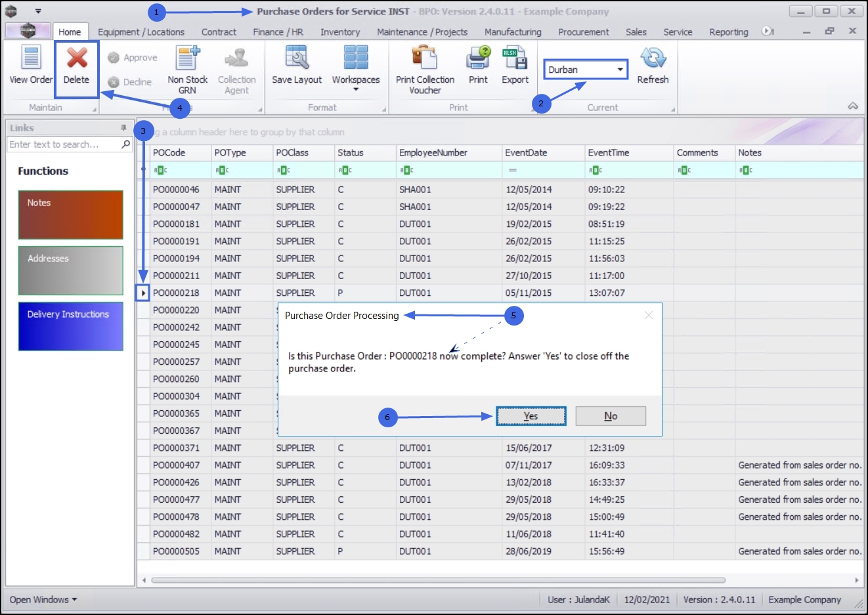Open the Notes function tile

(x=71, y=215)
